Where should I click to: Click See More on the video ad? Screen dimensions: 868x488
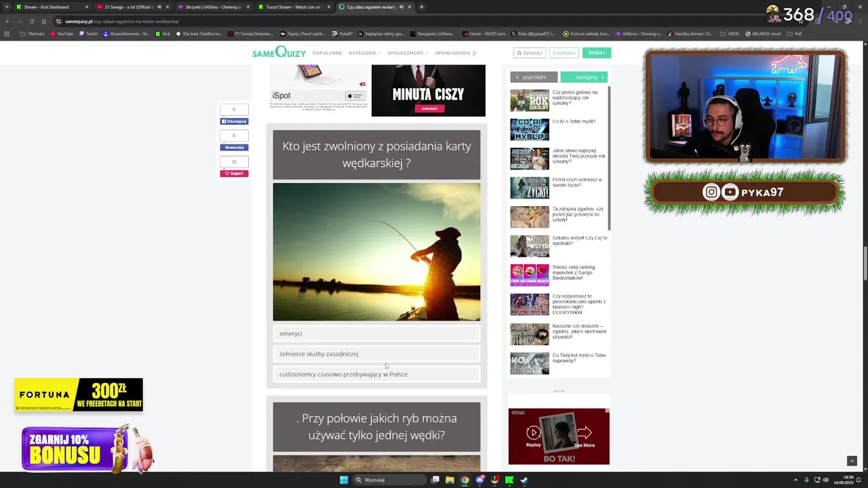tap(584, 437)
